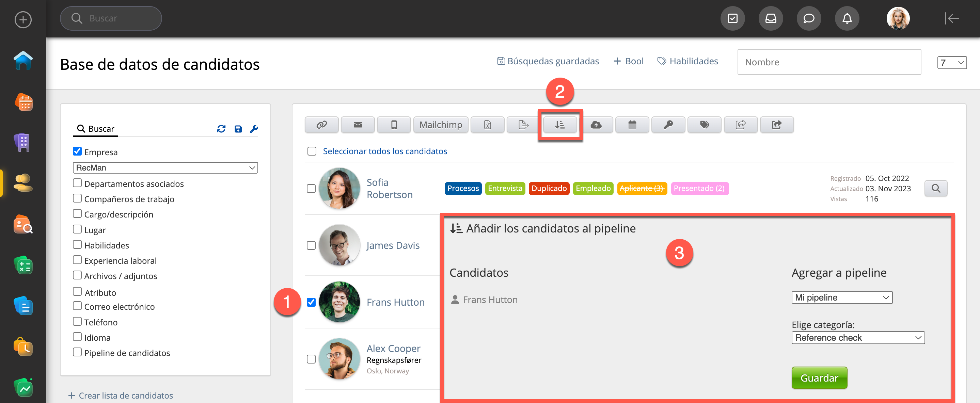Check Seleccionar todos los candidatos box

(312, 151)
